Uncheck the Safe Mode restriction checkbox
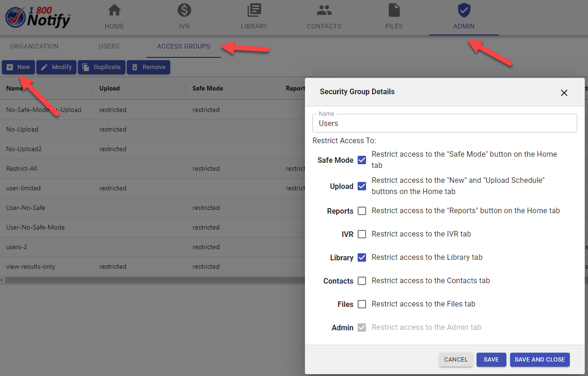 pyautogui.click(x=362, y=160)
